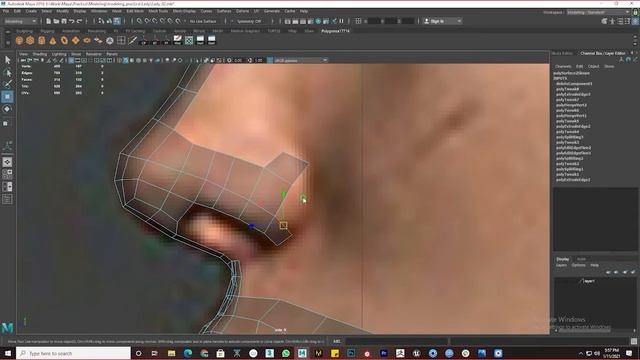Select polyMergeVert2 in the INPUTS list

click(571, 105)
